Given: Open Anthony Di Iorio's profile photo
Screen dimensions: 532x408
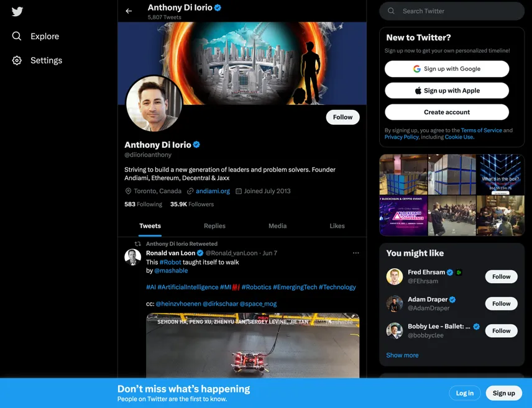Looking at the screenshot, I should [x=154, y=104].
